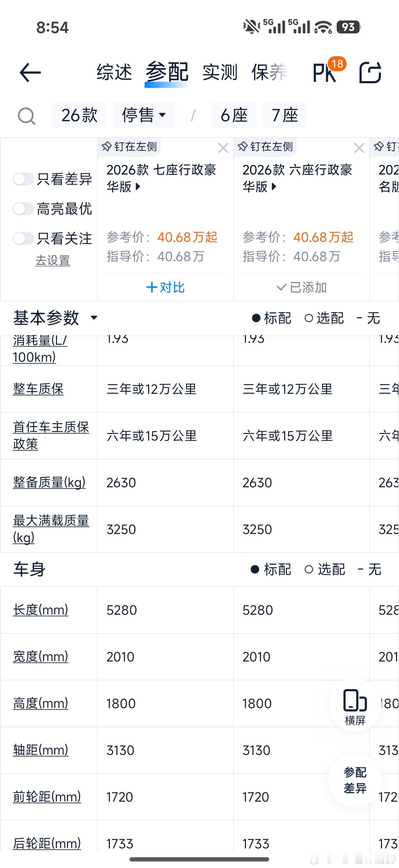Tap the search magnifier icon
The image size is (399, 868).
[x=26, y=116]
